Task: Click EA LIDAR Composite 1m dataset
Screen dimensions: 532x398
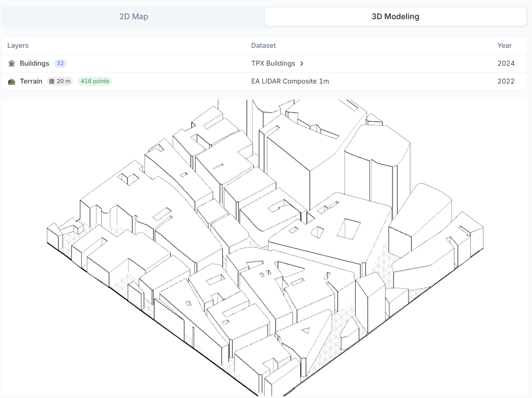Action: (x=290, y=81)
